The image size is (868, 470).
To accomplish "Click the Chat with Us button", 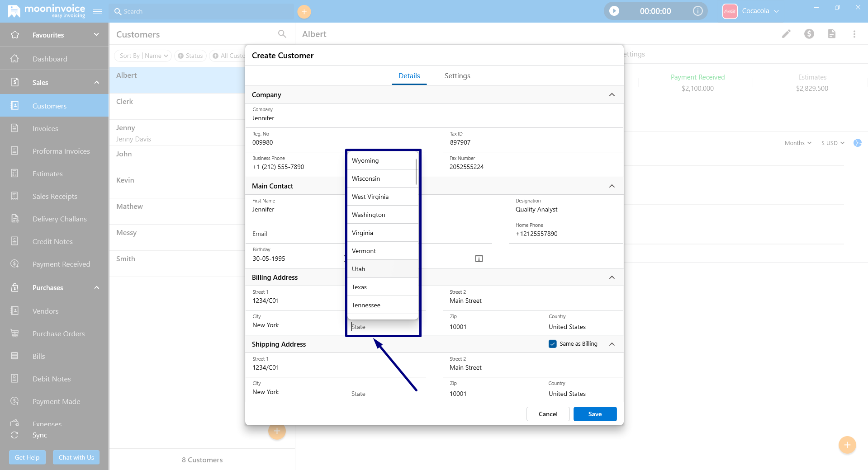I will click(76, 457).
